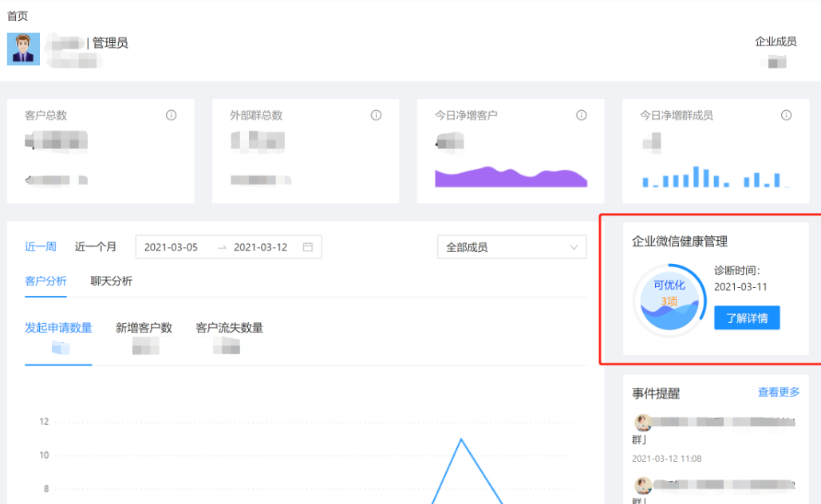
Task: Click the info icon next to 外部群总数
Action: (376, 116)
